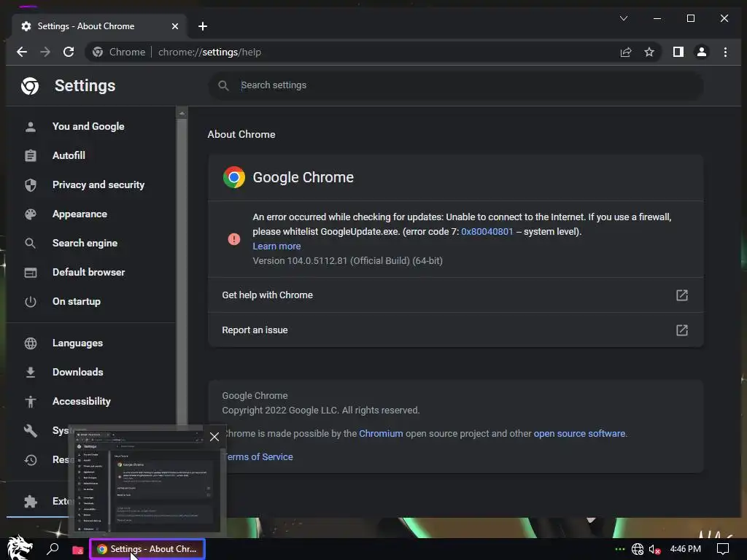This screenshot has height=560, width=747.
Task: Click the Appearance palette icon
Action: (x=31, y=214)
